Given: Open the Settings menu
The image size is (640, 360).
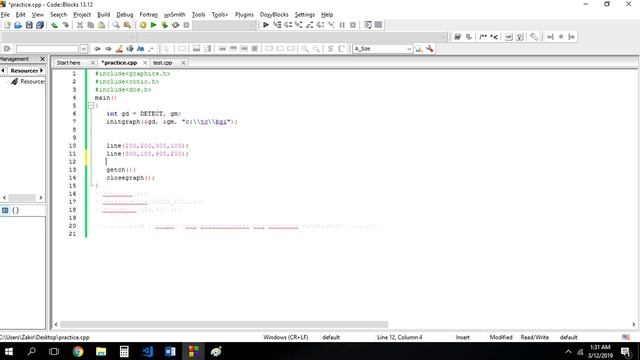Looking at the screenshot, I should tap(304, 15).
